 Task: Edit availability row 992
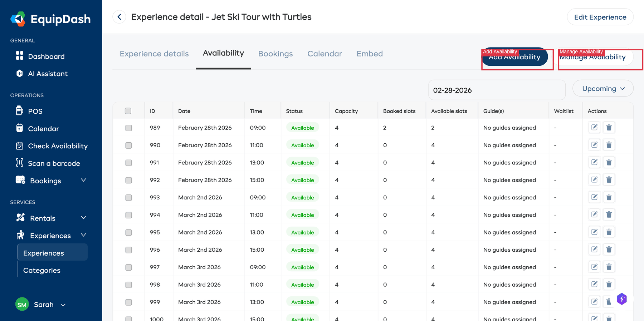pyautogui.click(x=594, y=180)
